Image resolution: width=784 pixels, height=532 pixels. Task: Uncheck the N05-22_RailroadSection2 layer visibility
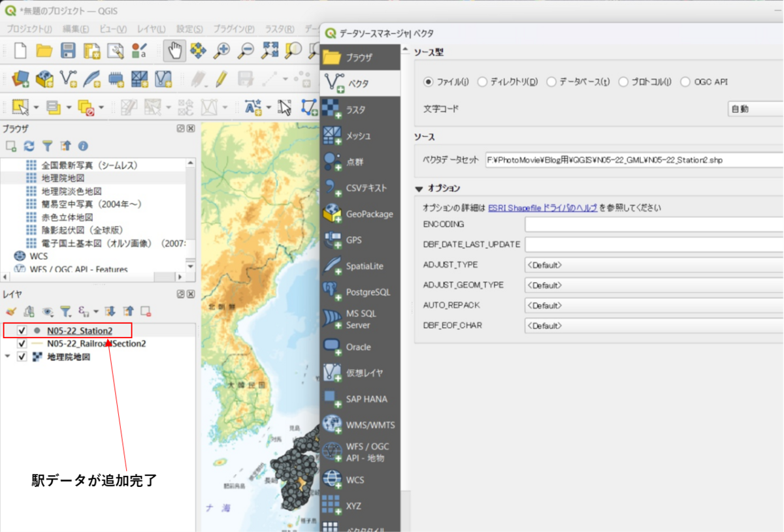tap(22, 343)
